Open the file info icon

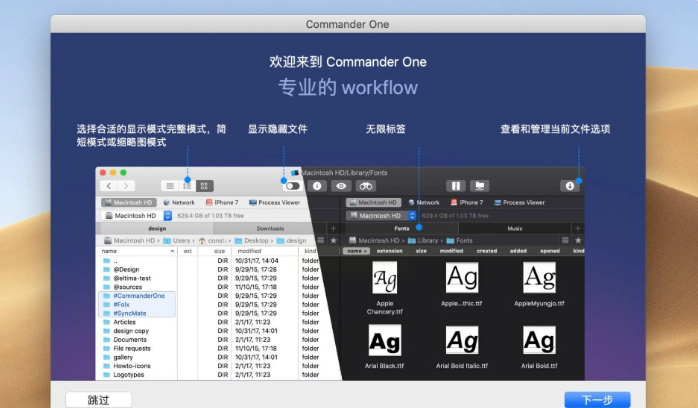tap(317, 186)
